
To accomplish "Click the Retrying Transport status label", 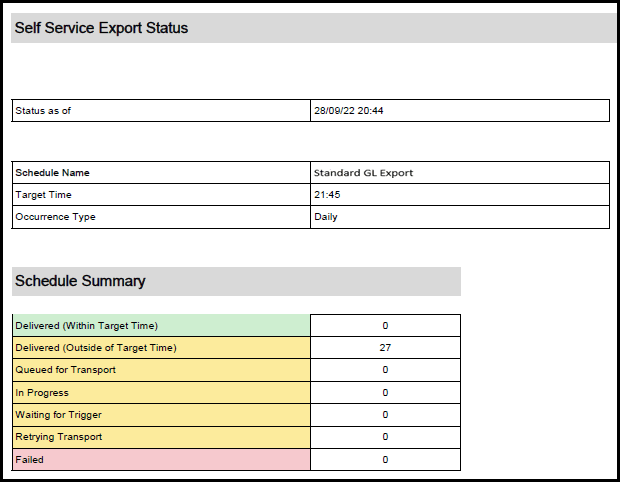I will pyautogui.click(x=58, y=437).
